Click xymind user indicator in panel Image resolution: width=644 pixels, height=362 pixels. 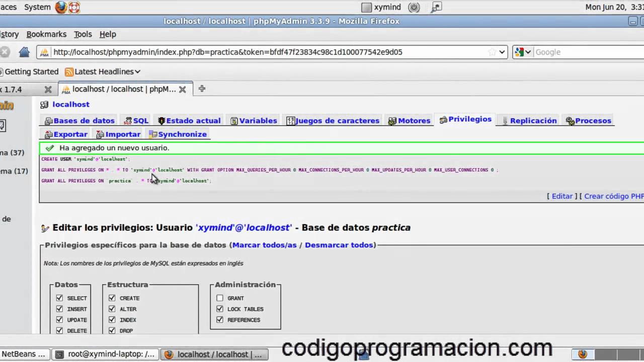click(x=381, y=7)
